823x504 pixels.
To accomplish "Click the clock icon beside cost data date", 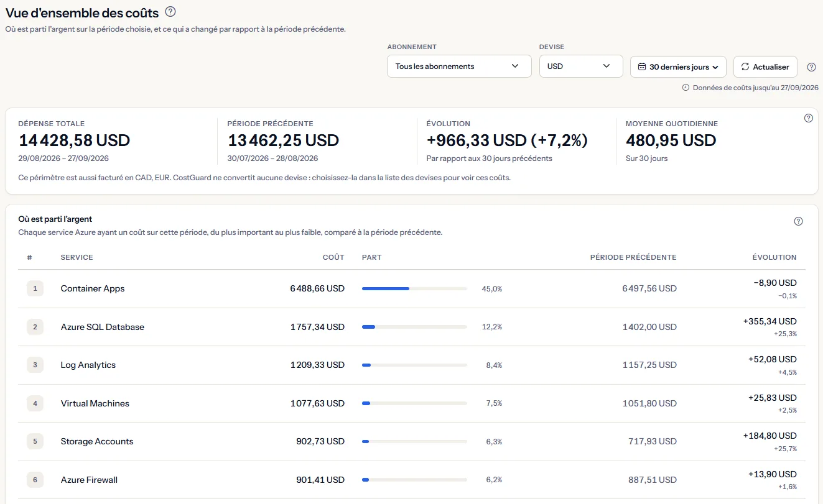I will (686, 88).
